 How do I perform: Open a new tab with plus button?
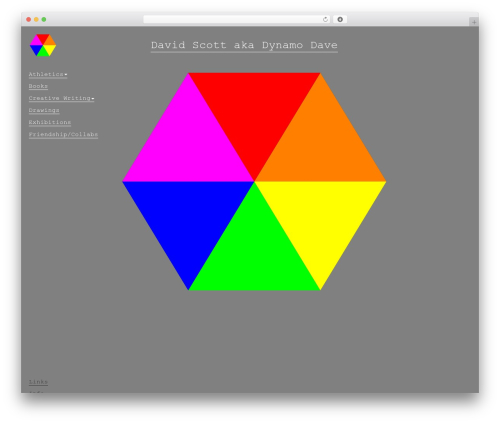tap(474, 22)
